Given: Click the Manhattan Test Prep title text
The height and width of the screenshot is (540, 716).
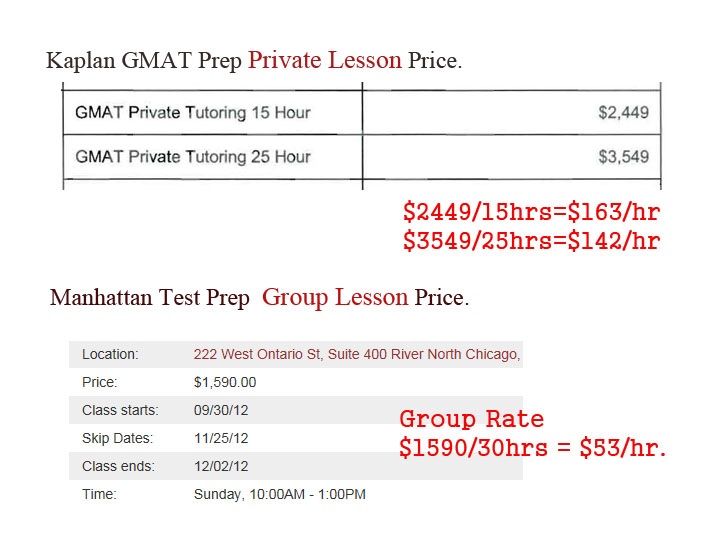Looking at the screenshot, I should click(x=149, y=298).
